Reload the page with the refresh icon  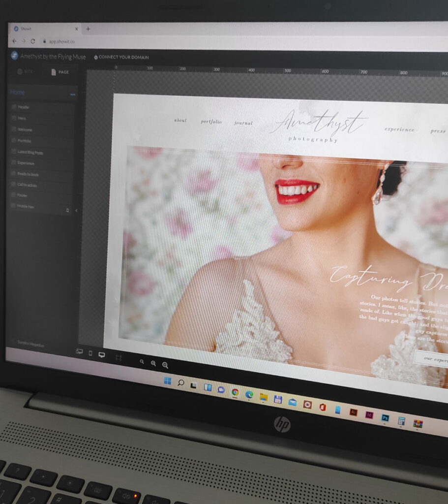click(x=33, y=41)
